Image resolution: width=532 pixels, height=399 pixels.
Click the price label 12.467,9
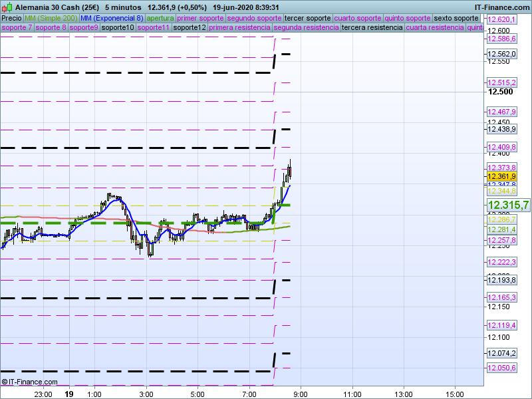tap(502, 112)
